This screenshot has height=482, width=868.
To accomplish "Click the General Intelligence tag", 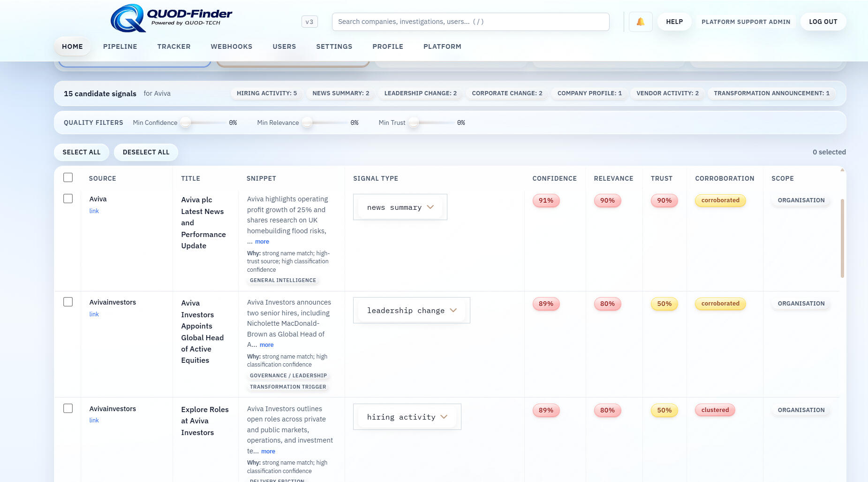I will tap(283, 280).
